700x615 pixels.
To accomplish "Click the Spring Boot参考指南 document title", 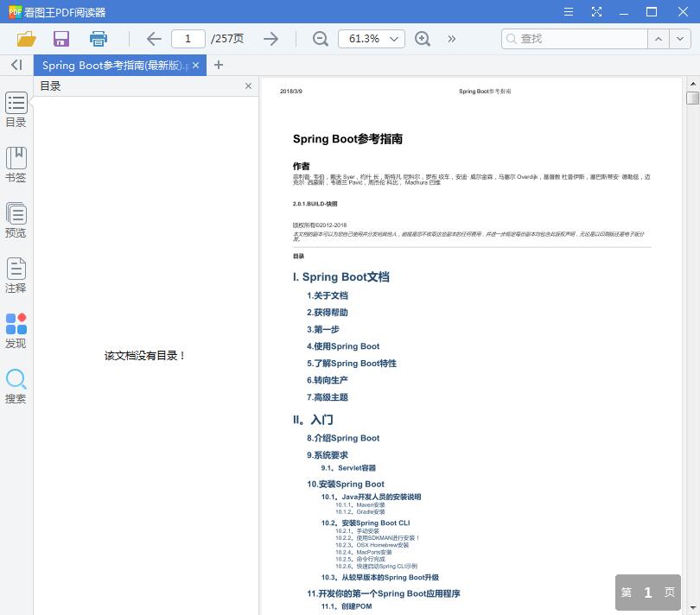I will tap(347, 139).
